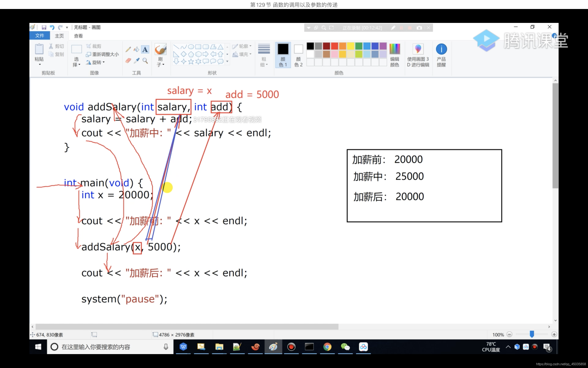588x368 pixels.
Task: Redo using the quick-access toolbar arrow
Action: (x=60, y=27)
